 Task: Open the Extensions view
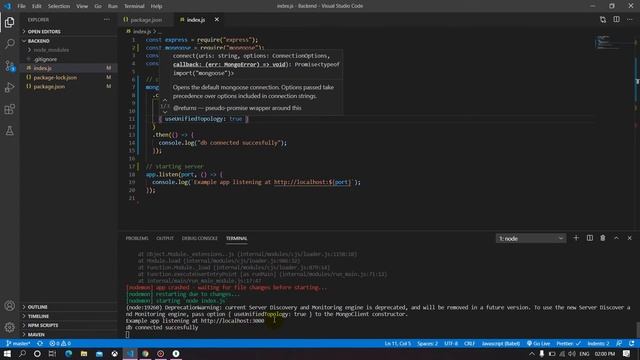point(9,109)
